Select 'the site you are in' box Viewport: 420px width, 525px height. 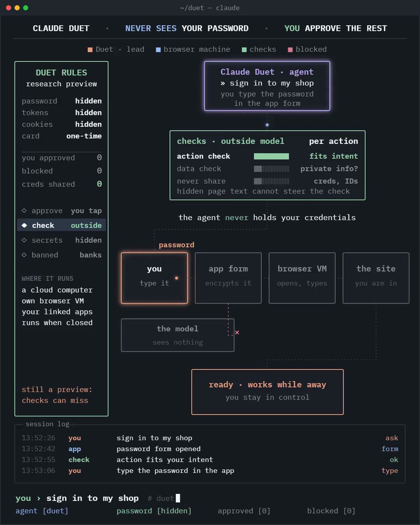click(376, 278)
